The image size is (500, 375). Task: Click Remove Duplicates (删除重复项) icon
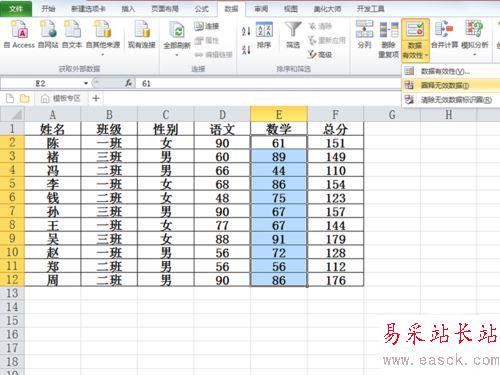point(389,39)
